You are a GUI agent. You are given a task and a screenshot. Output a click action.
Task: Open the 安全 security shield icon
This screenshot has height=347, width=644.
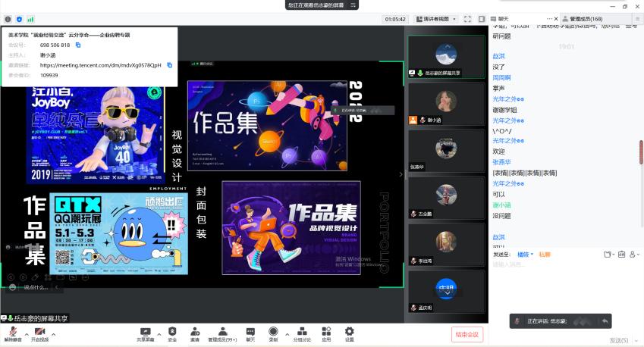pos(172,331)
